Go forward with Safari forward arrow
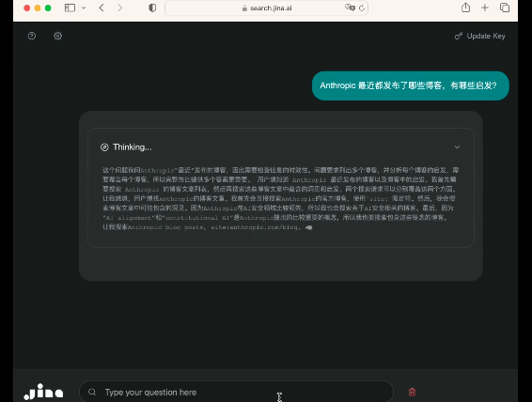 point(119,8)
